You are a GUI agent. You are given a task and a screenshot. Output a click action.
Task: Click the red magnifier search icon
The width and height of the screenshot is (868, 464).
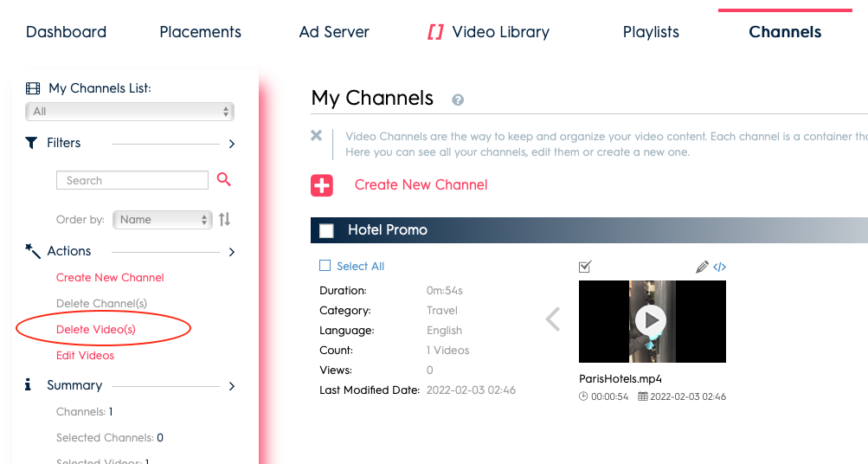click(223, 179)
